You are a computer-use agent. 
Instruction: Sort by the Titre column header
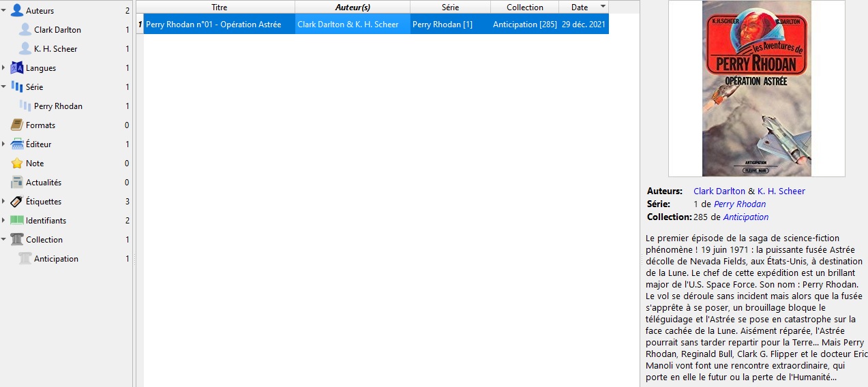coord(220,7)
